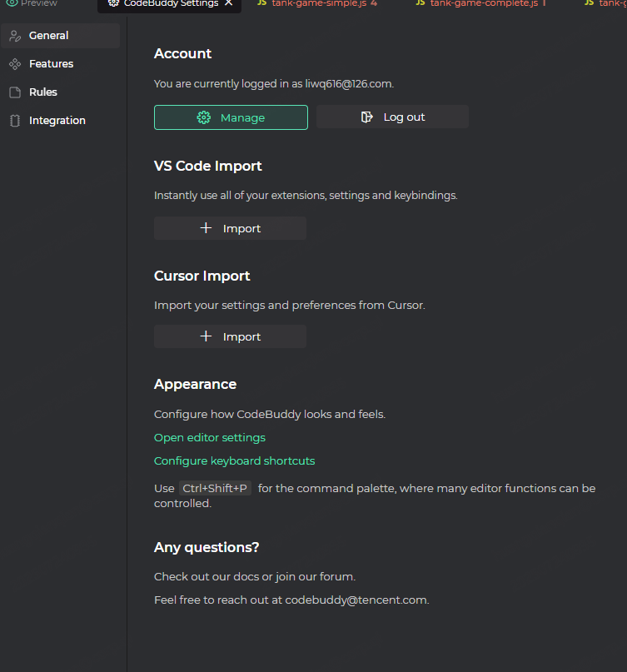Click the VS Code Import heading

208,166
